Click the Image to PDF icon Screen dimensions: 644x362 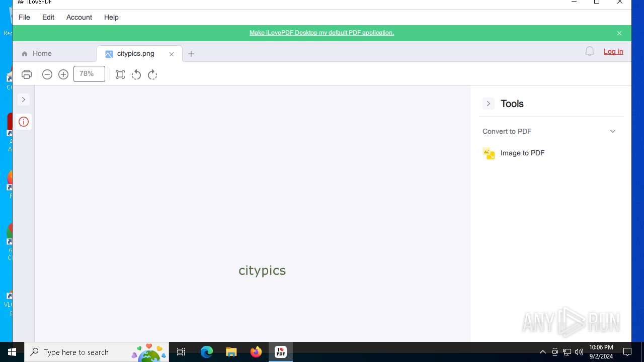(x=489, y=153)
